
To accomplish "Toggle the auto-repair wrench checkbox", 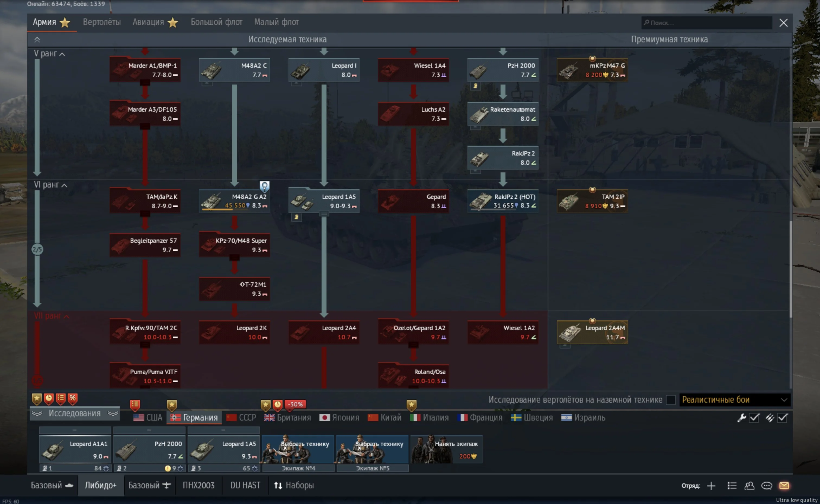I will tap(754, 418).
